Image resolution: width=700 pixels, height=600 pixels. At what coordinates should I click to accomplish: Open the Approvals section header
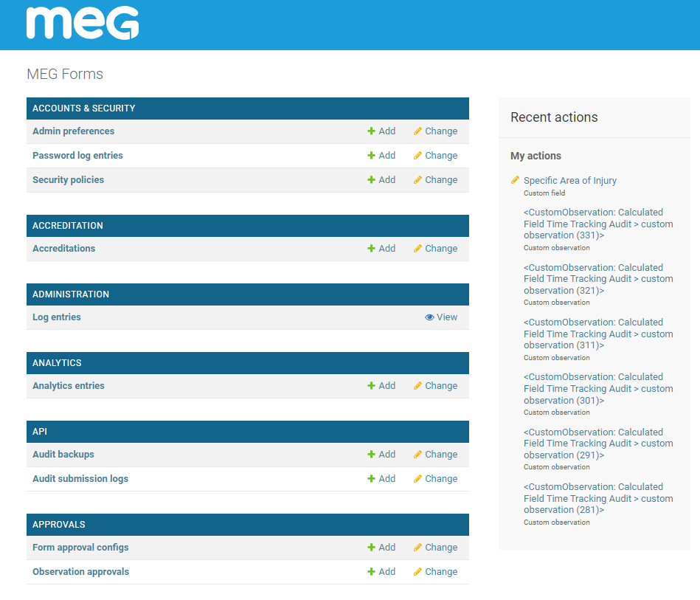pyautogui.click(x=59, y=525)
